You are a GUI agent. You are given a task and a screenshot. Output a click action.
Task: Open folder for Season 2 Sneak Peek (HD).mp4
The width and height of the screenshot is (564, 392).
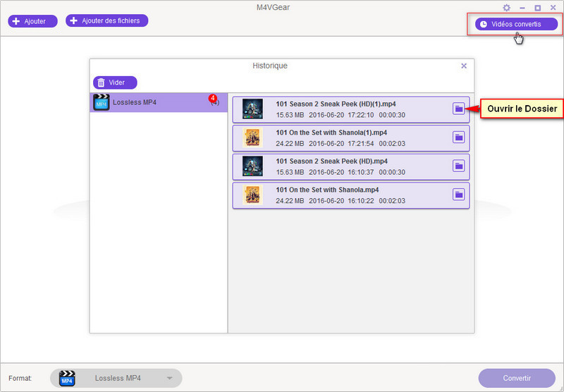tap(459, 166)
